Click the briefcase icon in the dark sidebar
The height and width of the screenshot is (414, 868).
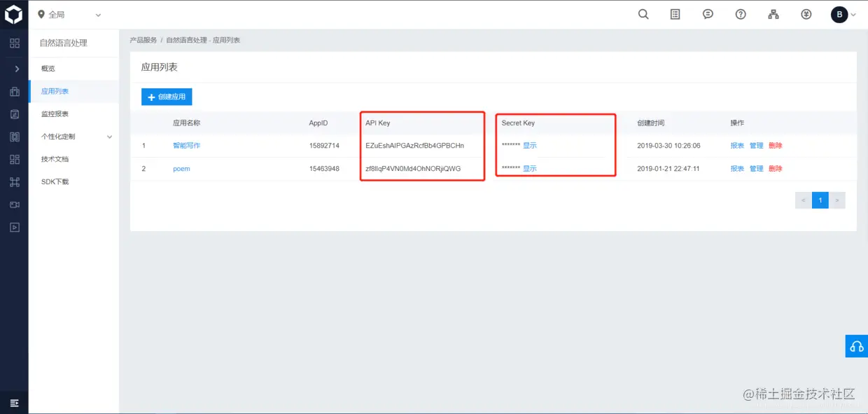click(x=14, y=91)
